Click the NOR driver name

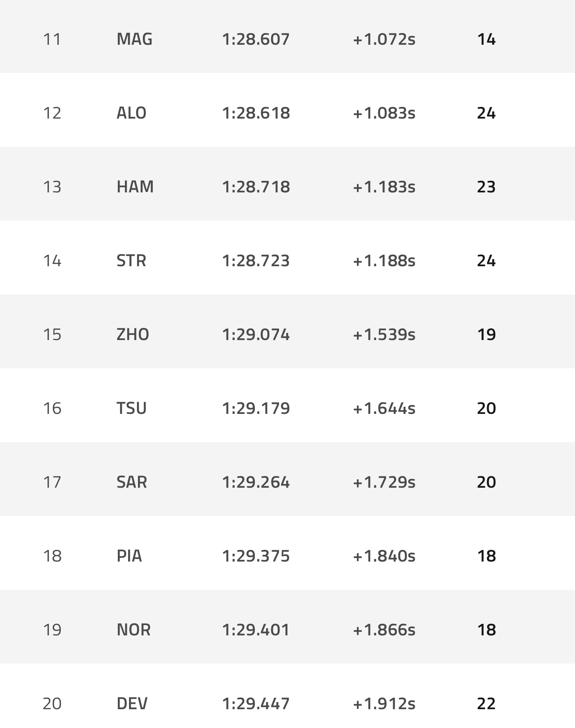point(133,630)
